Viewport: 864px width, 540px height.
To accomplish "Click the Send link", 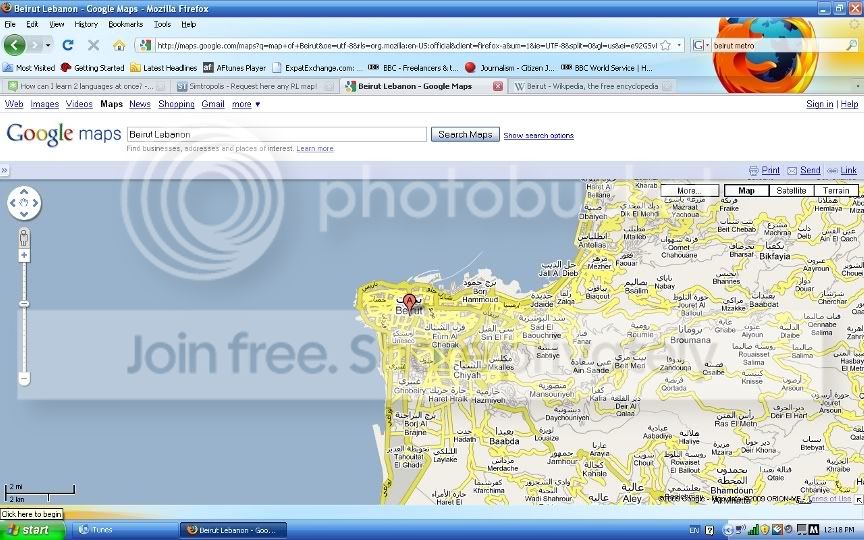I will pyautogui.click(x=810, y=170).
